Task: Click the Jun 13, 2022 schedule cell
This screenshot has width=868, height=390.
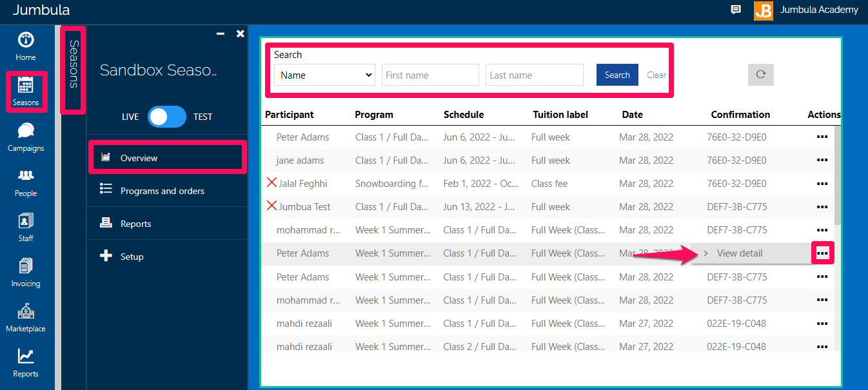Action: [x=479, y=207]
